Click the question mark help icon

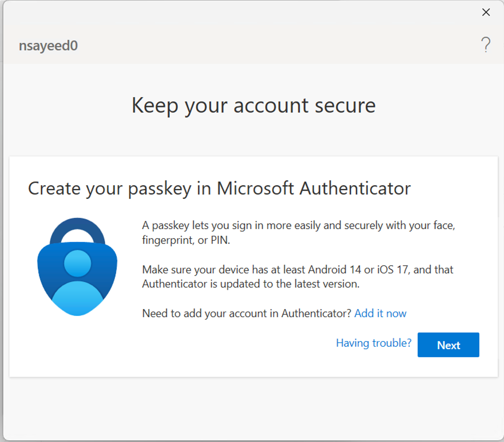coord(486,45)
